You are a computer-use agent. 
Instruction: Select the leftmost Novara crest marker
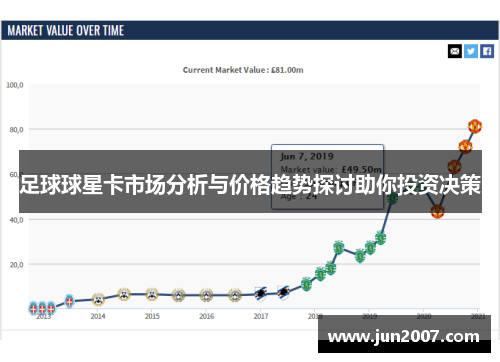tap(33, 308)
